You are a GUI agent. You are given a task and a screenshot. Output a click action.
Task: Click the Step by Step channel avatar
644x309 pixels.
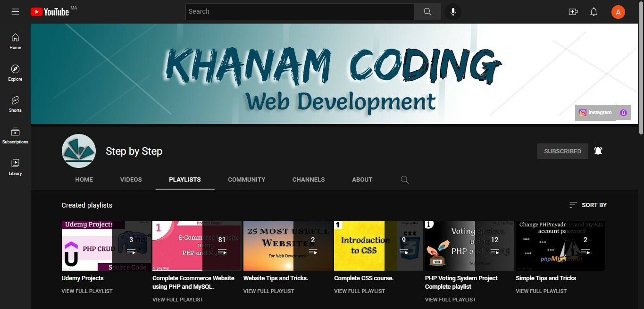[79, 151]
